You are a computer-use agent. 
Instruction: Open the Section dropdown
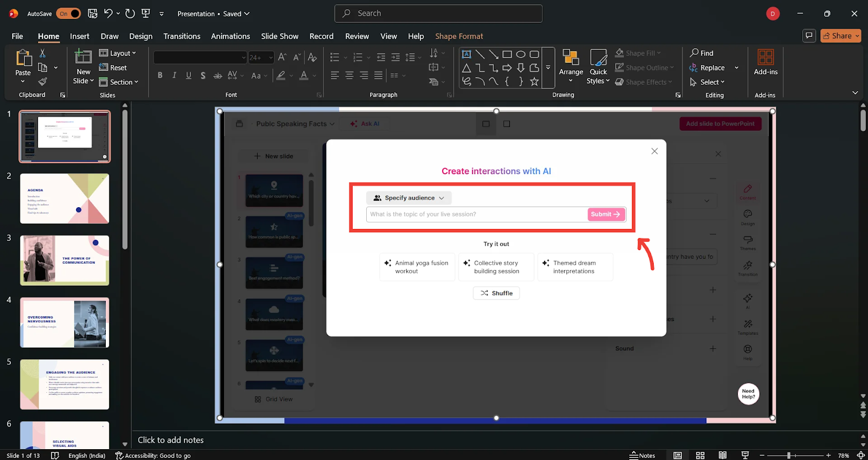tap(119, 82)
